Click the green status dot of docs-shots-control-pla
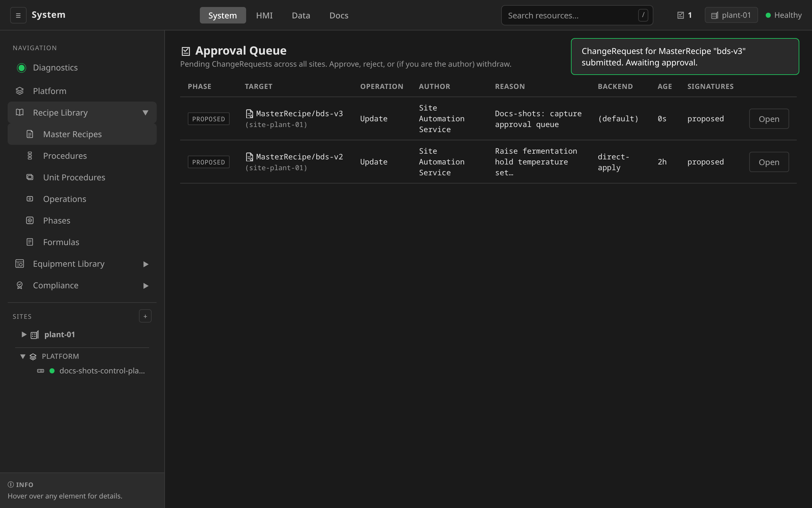The height and width of the screenshot is (508, 812). pyautogui.click(x=52, y=371)
